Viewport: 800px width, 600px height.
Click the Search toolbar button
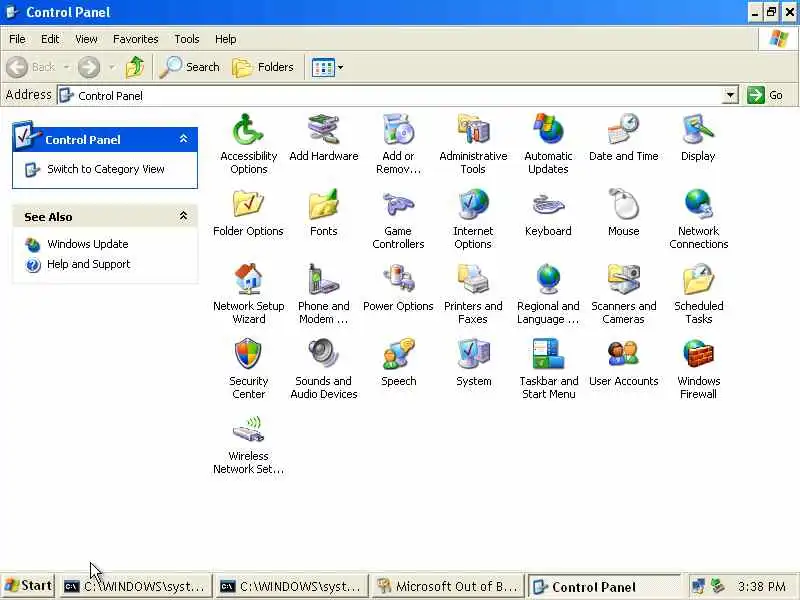pyautogui.click(x=189, y=67)
